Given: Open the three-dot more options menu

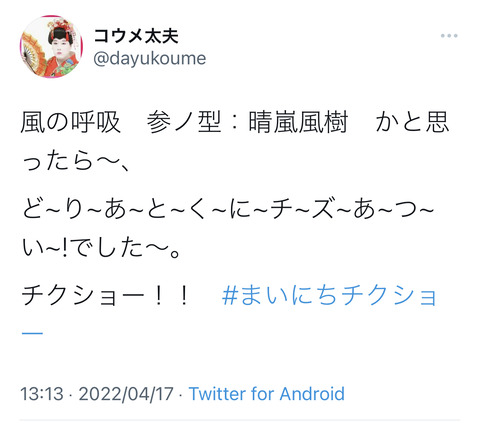Looking at the screenshot, I should click(x=449, y=36).
